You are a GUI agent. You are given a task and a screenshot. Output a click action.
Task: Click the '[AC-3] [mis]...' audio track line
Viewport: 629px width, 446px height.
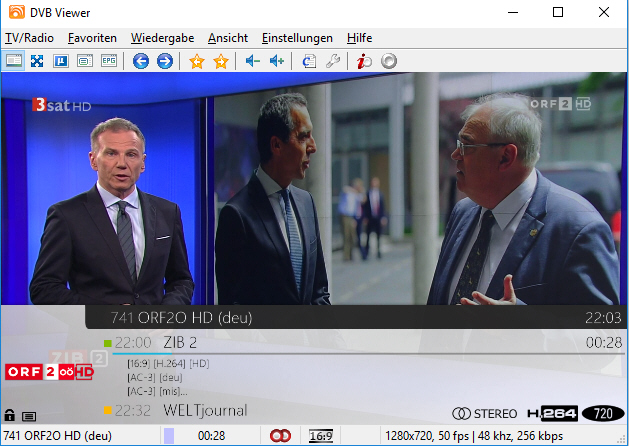157,391
